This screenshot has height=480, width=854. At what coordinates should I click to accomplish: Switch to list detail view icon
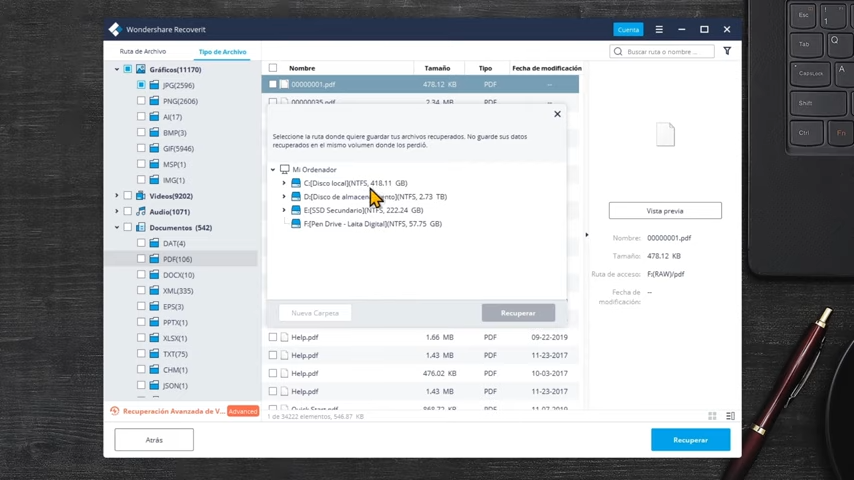[730, 416]
